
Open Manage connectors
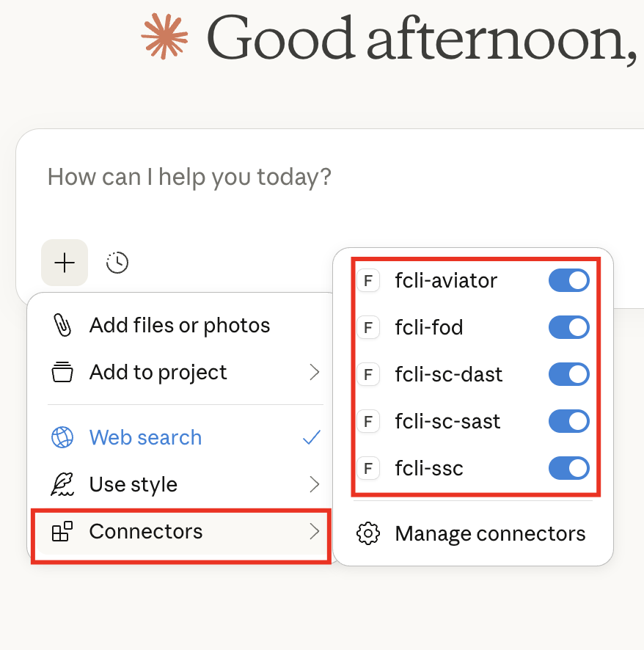489,533
